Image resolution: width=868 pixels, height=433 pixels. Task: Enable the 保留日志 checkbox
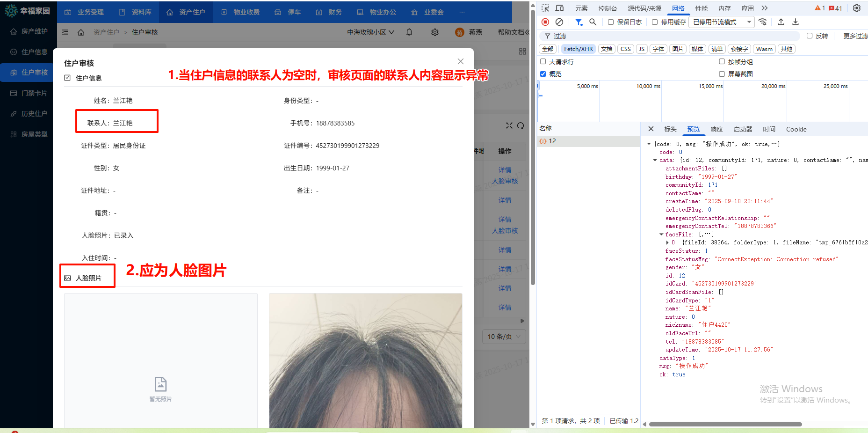point(610,22)
